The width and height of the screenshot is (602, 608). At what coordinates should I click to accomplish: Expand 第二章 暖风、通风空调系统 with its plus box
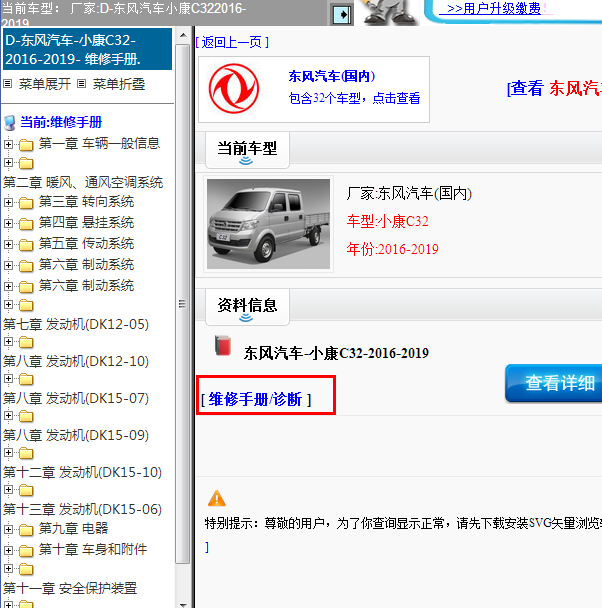[8, 162]
